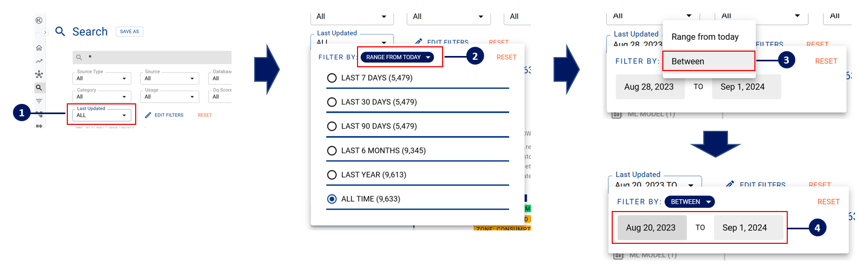
Task: Select the Last 90 Days radio option
Action: 332,127
